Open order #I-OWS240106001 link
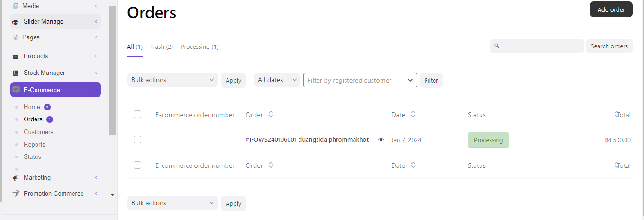The image size is (644, 220). [x=307, y=140]
